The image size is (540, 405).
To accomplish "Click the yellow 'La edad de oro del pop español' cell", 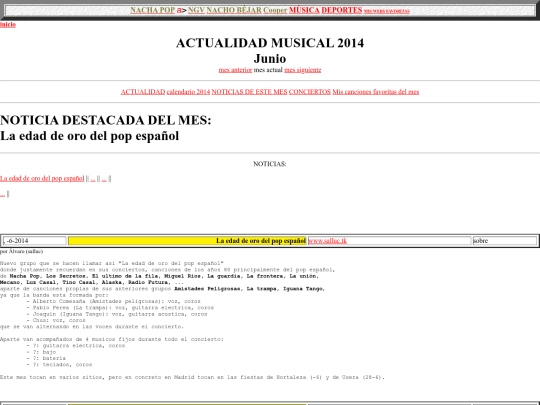I will click(187, 241).
